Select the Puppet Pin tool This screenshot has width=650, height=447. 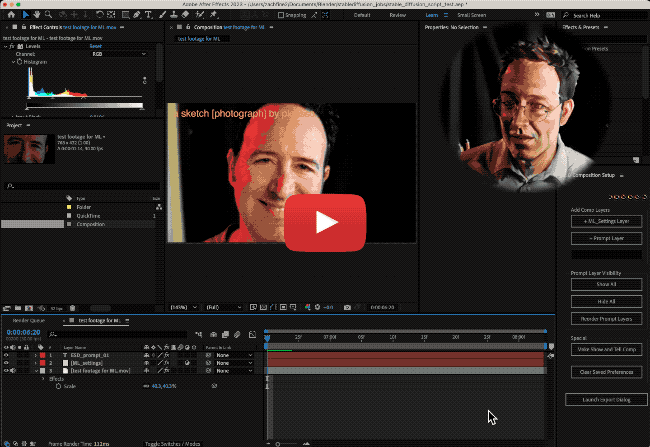coord(213,15)
